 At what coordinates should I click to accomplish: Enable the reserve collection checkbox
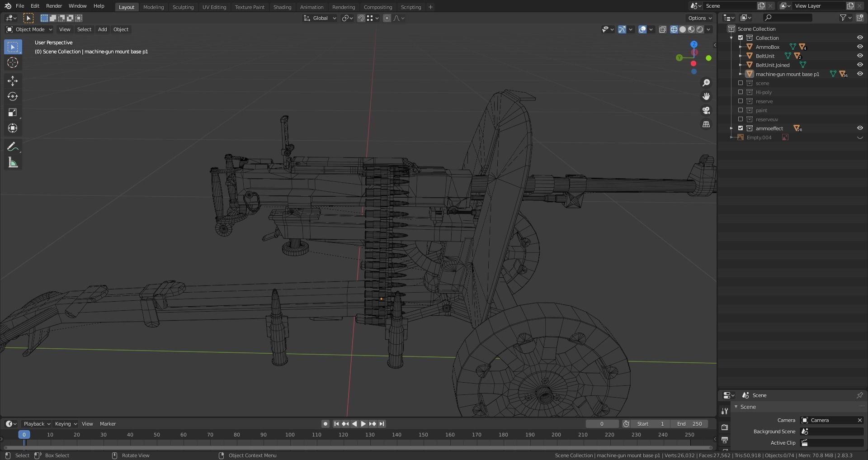741,101
